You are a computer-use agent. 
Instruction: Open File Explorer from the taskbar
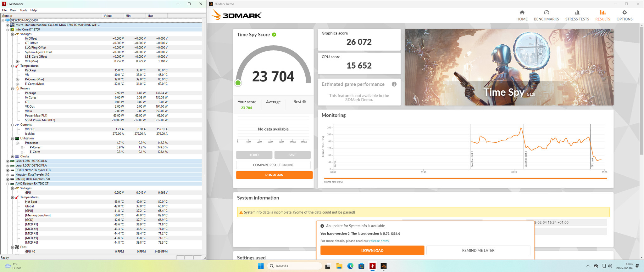[x=339, y=266]
